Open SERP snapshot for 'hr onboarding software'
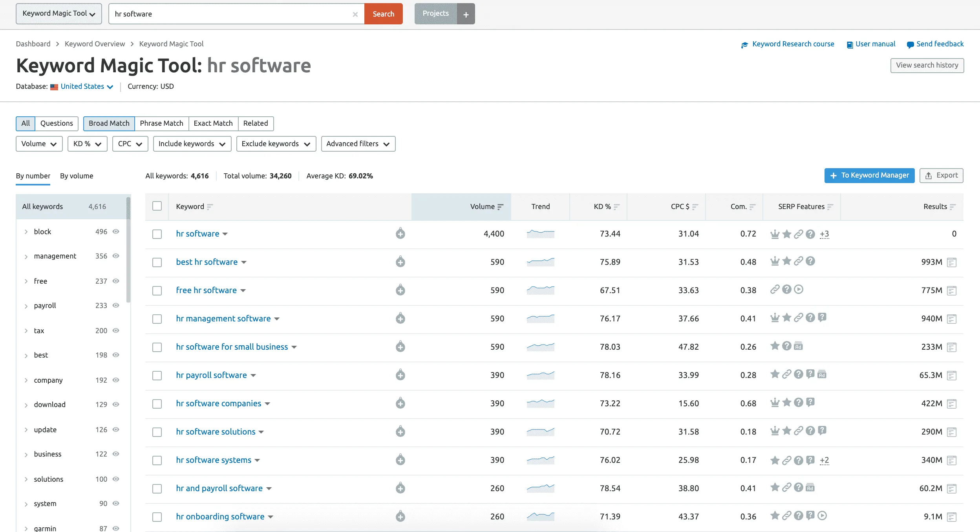The height and width of the screenshot is (532, 980). [x=951, y=517]
